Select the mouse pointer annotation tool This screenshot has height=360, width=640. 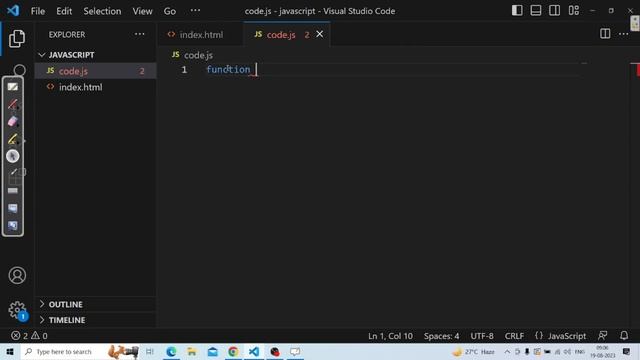(13, 156)
